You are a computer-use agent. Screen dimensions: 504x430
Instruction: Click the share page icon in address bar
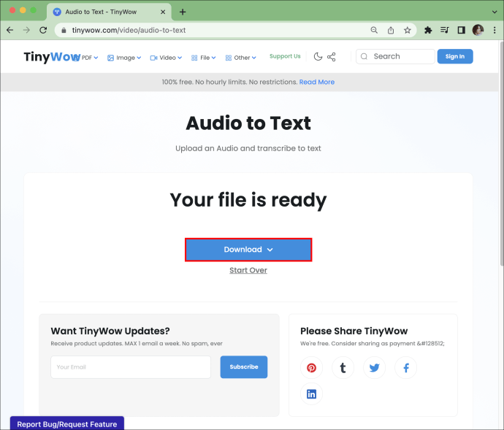coord(391,30)
